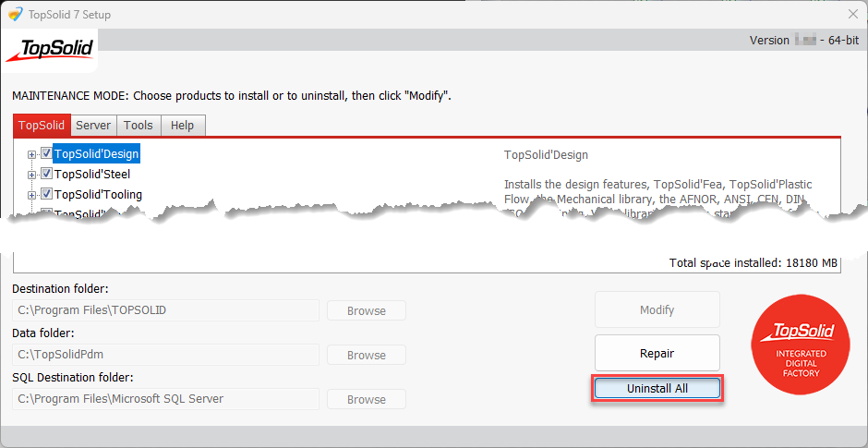The width and height of the screenshot is (868, 448).
Task: Click the TopSolid'Design description heading
Action: (x=546, y=154)
